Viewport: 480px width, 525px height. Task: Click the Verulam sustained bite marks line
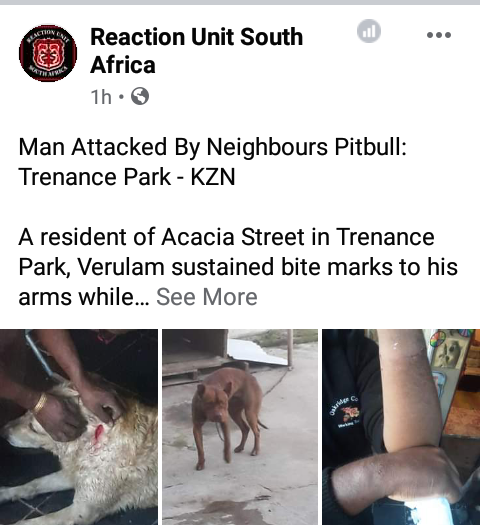238,267
